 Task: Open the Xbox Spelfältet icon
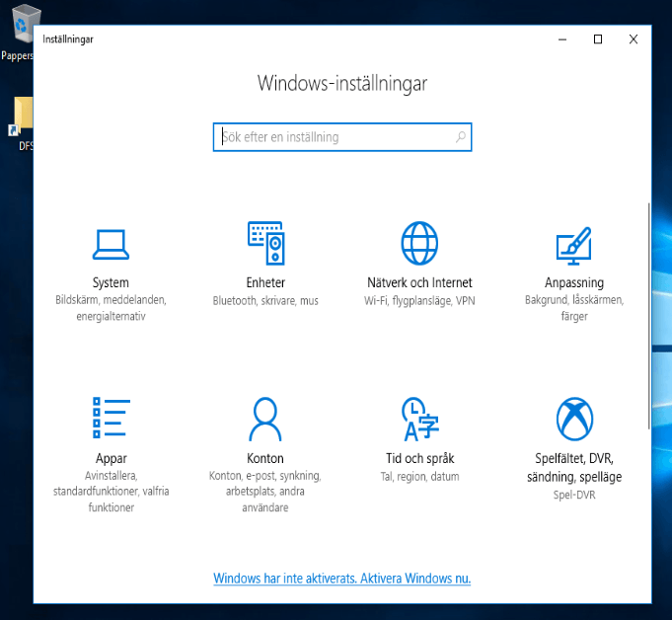tap(574, 419)
